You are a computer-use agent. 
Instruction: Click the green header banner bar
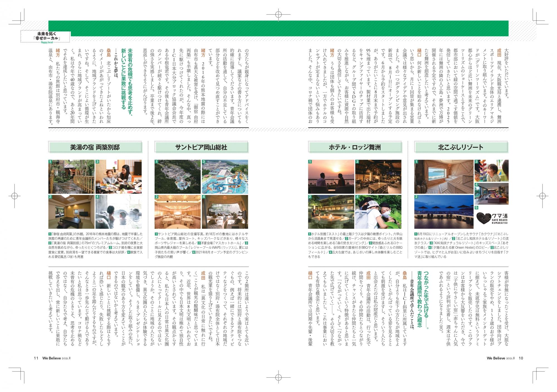tap(278, 28)
